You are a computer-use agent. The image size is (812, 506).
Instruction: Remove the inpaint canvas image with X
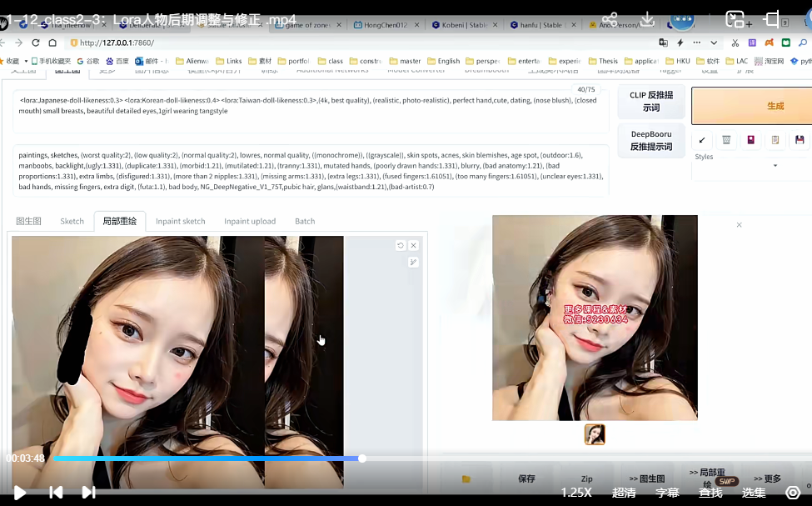point(413,245)
